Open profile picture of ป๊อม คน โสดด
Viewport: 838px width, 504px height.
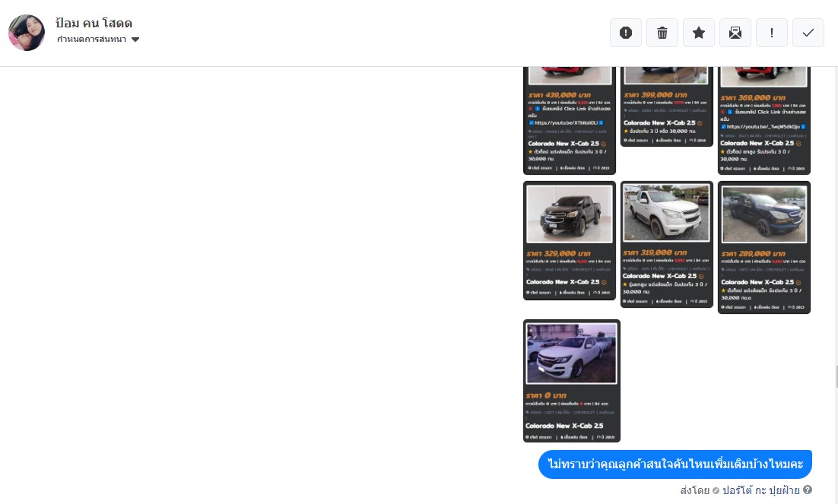(27, 33)
